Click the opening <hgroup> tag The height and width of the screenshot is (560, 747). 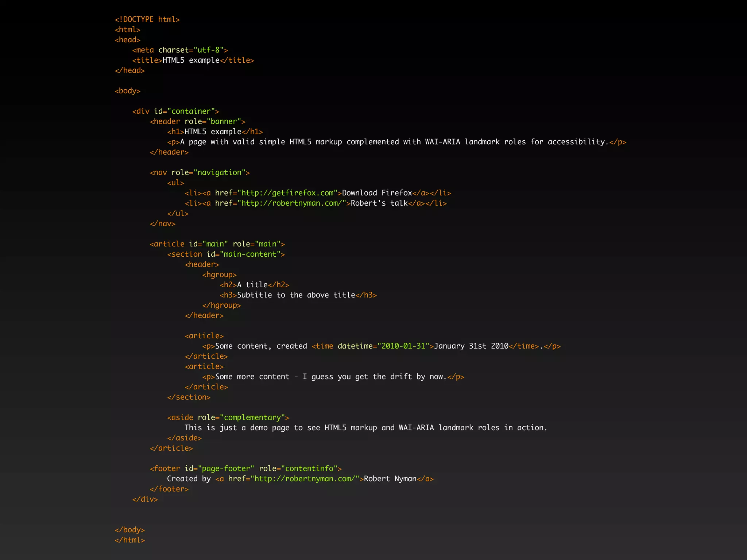click(220, 275)
